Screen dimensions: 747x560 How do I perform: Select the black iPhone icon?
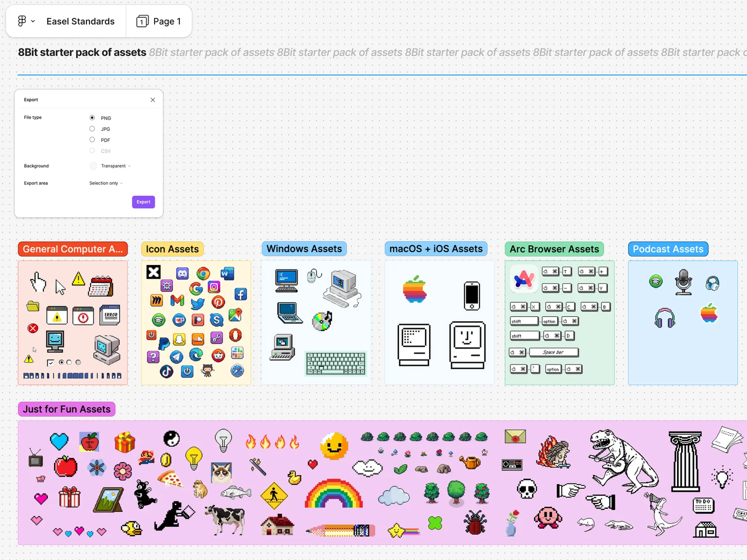[472, 295]
